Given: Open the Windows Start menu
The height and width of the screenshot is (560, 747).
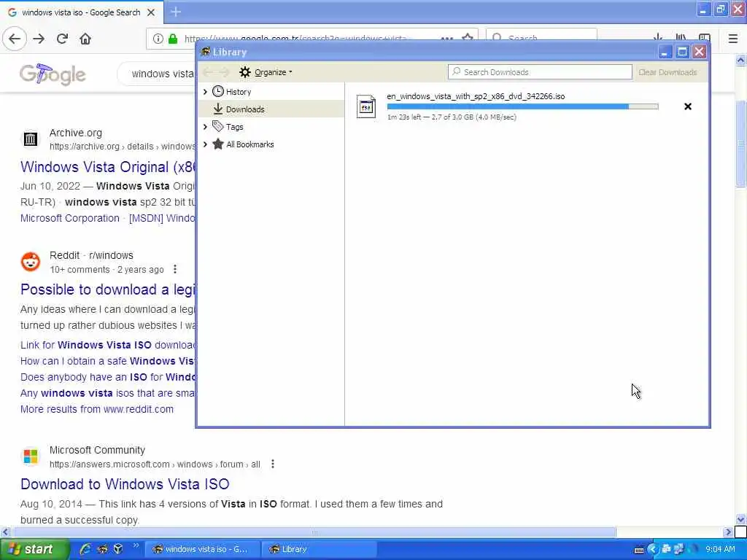Looking at the screenshot, I should [34, 549].
